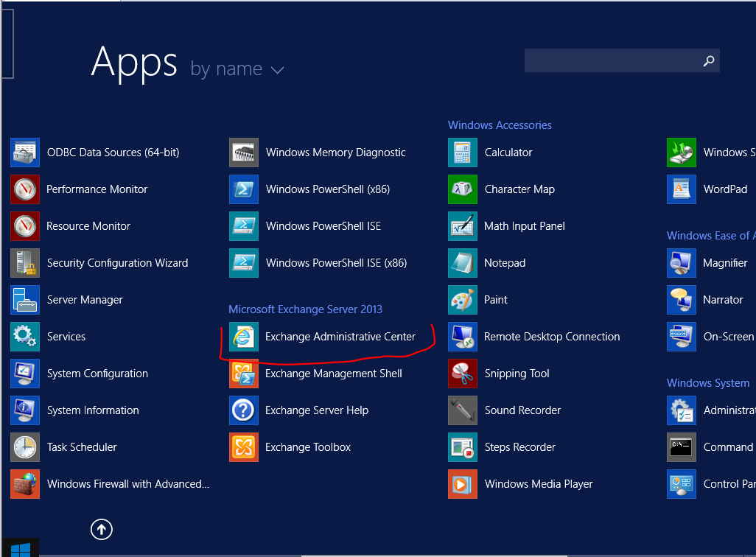The height and width of the screenshot is (557, 756).
Task: Open Notepad icon
Action: click(x=463, y=263)
